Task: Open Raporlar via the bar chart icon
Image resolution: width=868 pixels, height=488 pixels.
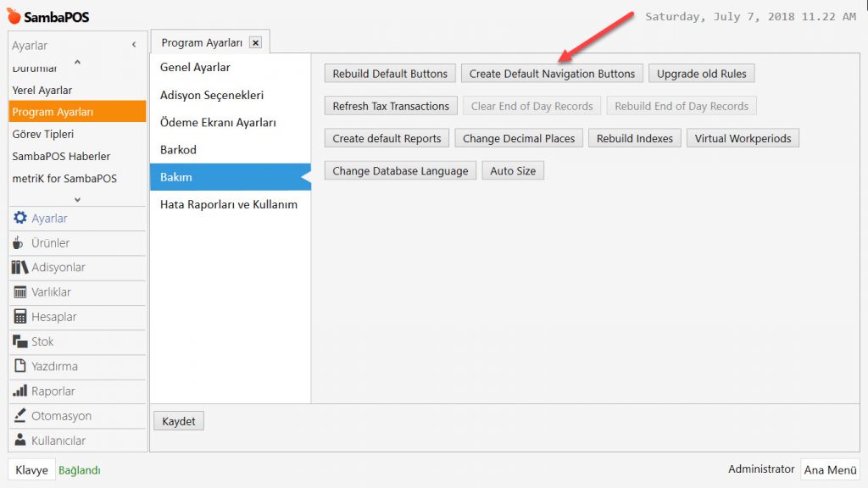Action: (20, 391)
